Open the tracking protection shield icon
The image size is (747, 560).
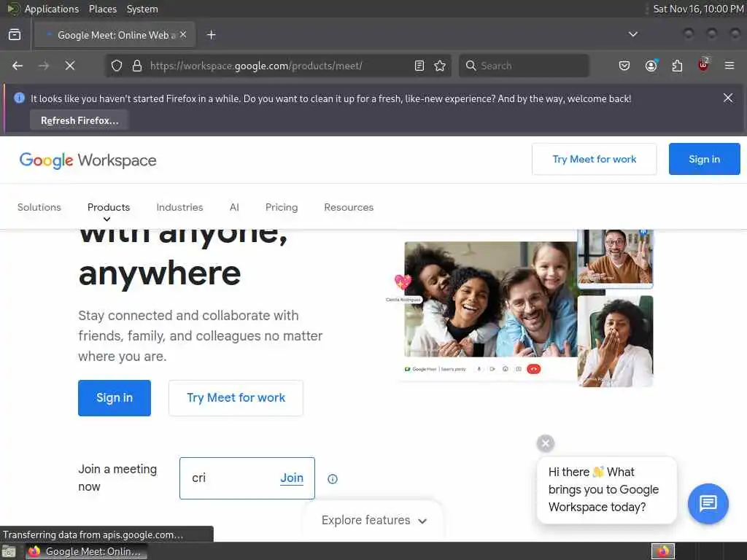click(x=117, y=66)
